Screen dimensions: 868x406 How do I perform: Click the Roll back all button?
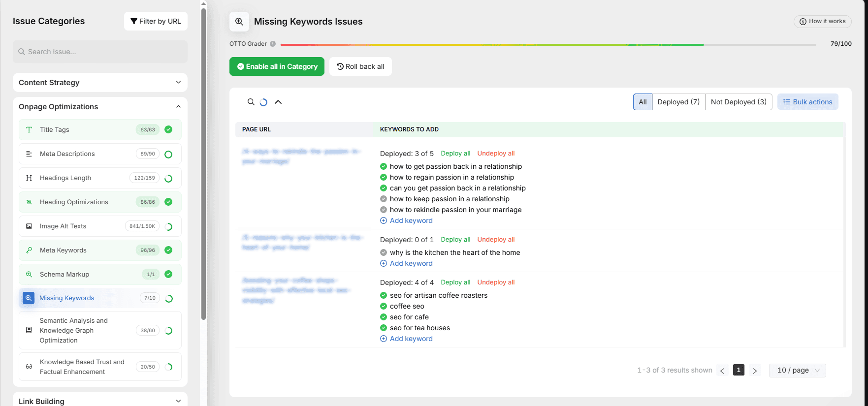point(360,66)
